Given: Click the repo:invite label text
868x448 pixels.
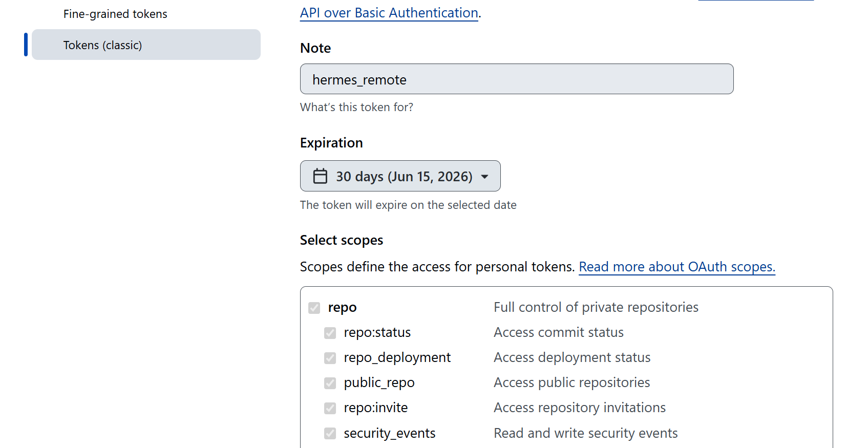Looking at the screenshot, I should click(x=376, y=408).
